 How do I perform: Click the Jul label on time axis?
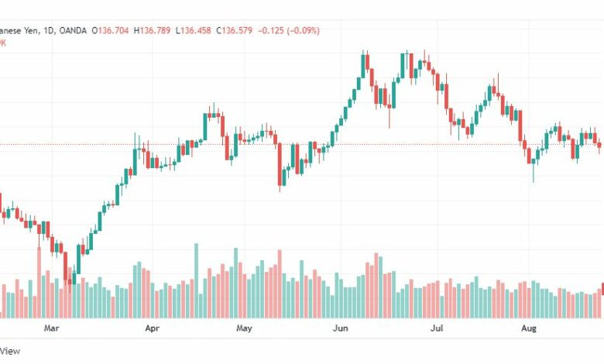point(437,328)
